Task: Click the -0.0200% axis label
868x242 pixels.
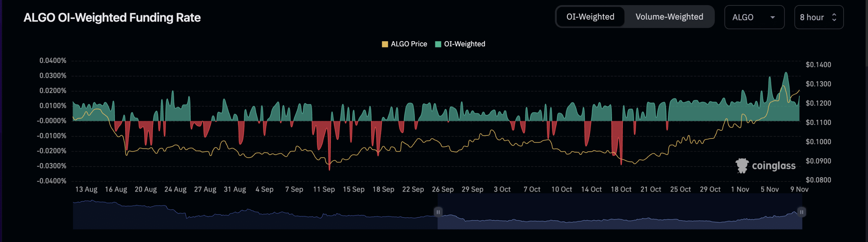Action: [x=52, y=151]
